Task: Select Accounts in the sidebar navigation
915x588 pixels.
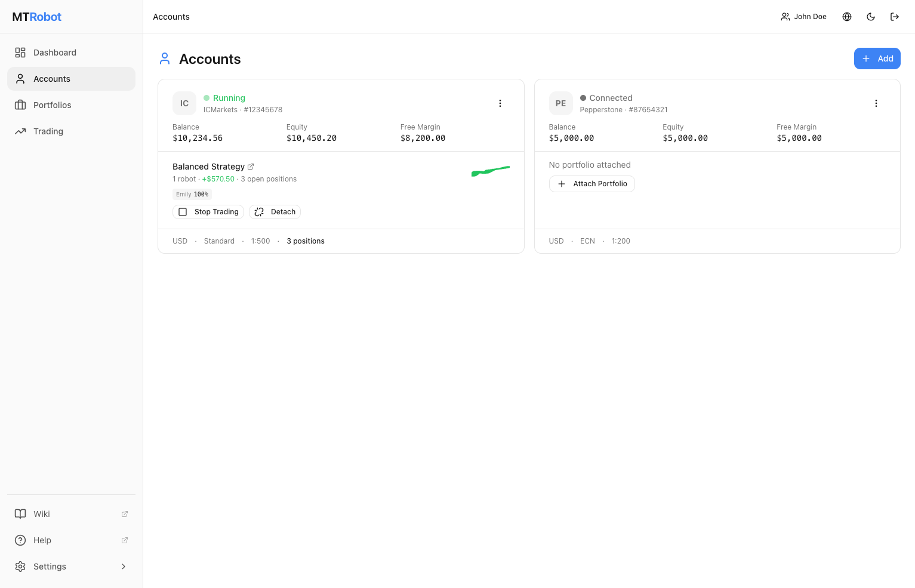Action: tap(52, 78)
